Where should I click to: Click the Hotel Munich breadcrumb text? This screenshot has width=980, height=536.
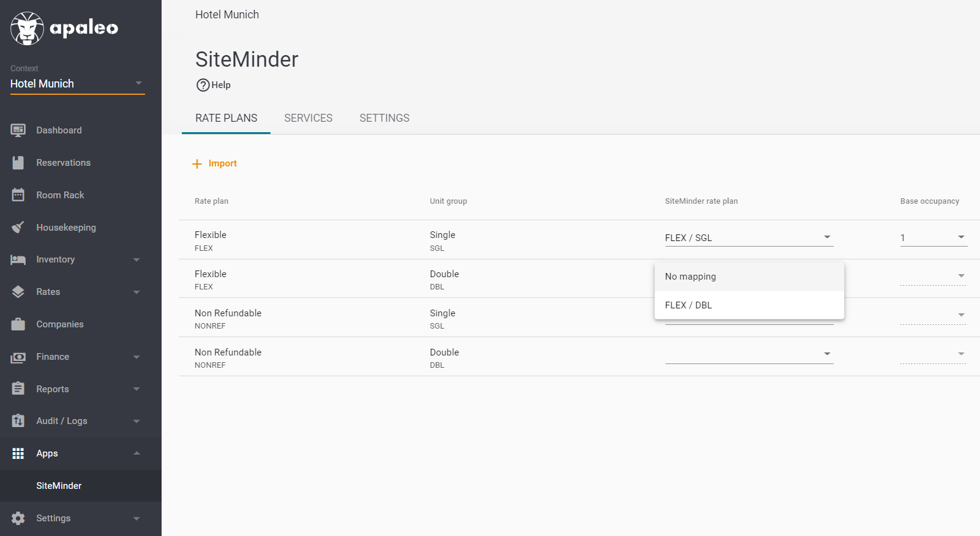227,15
